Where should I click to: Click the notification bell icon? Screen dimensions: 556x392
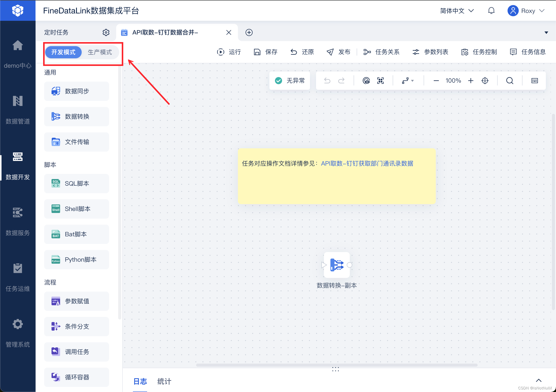[x=491, y=11]
